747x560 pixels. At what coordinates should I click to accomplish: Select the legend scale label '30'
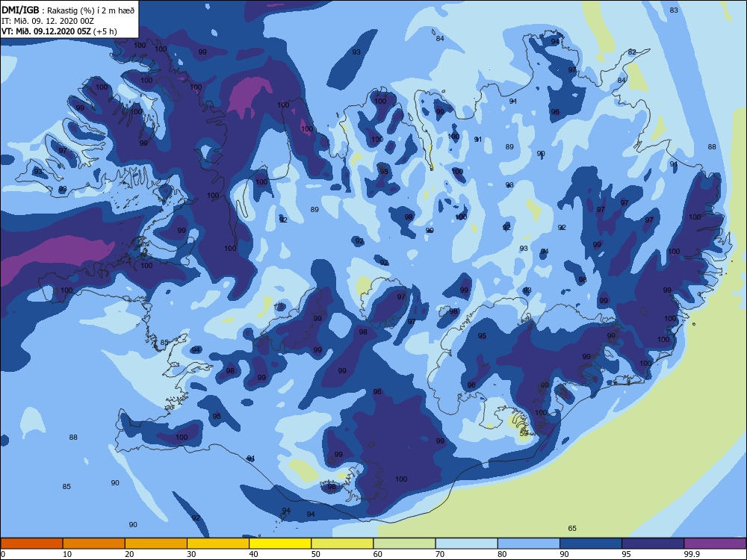tap(191, 554)
